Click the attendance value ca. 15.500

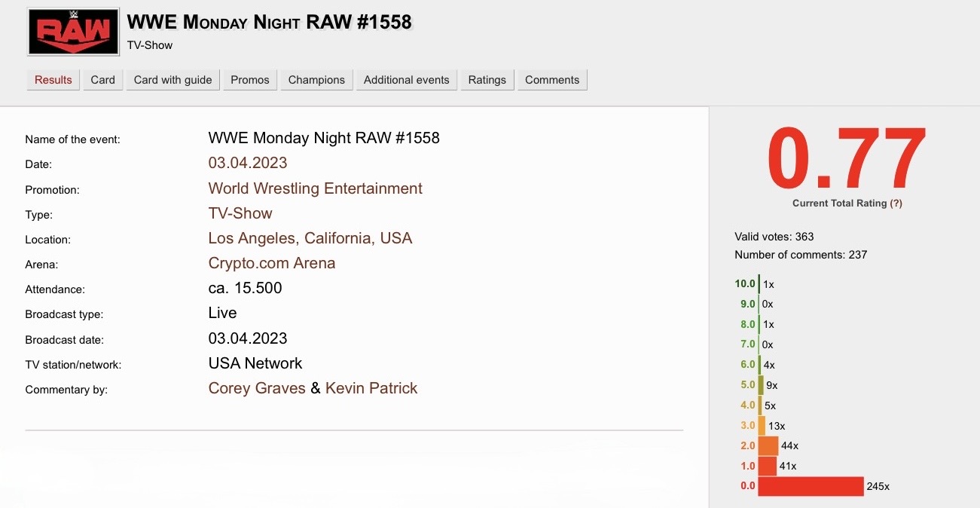click(x=246, y=288)
